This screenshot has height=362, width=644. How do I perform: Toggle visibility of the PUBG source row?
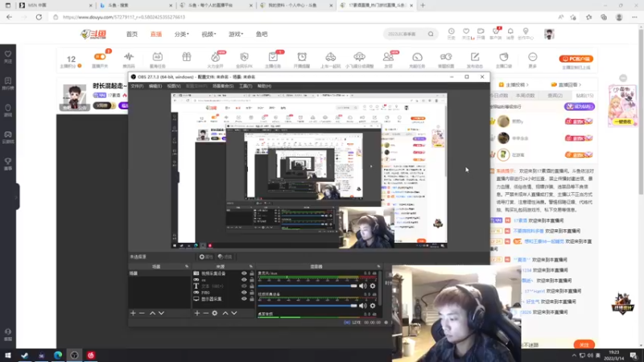[244, 293]
